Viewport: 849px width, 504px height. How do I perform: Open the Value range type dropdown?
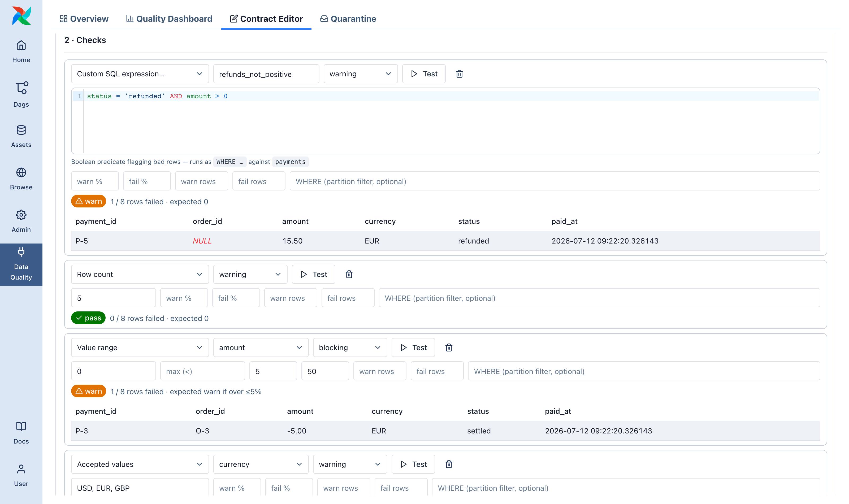click(140, 347)
